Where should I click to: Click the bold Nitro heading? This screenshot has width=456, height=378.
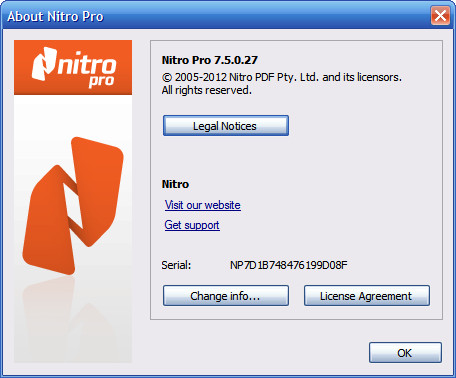pos(175,184)
